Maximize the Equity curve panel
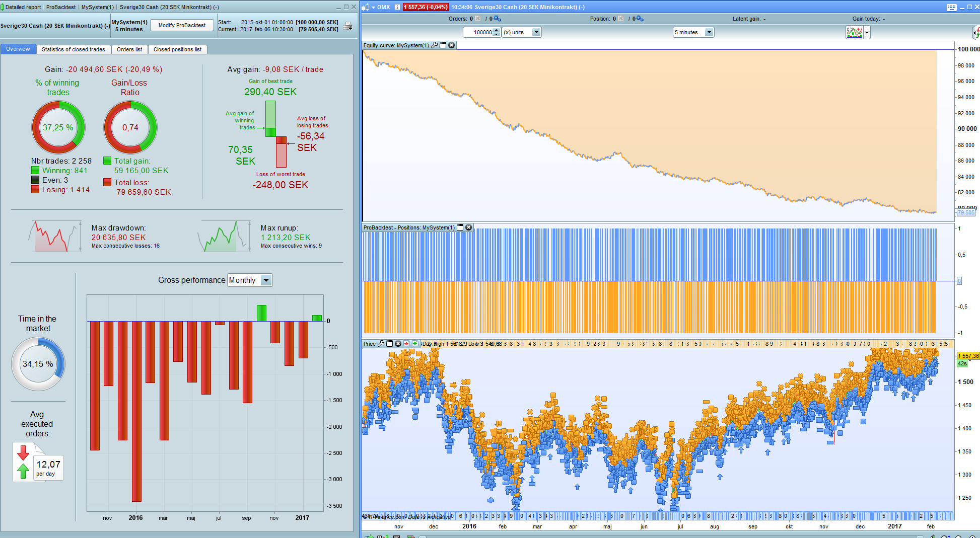 [443, 45]
